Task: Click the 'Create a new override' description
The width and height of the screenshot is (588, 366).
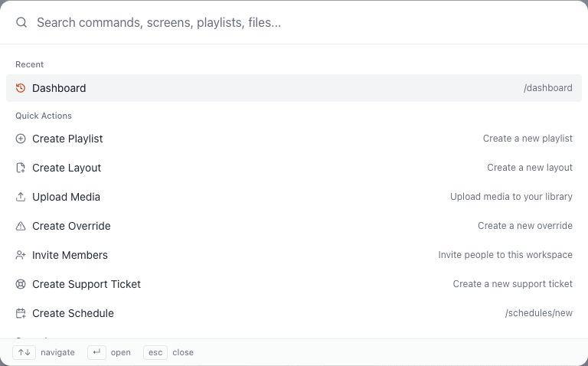Action: pos(525,225)
